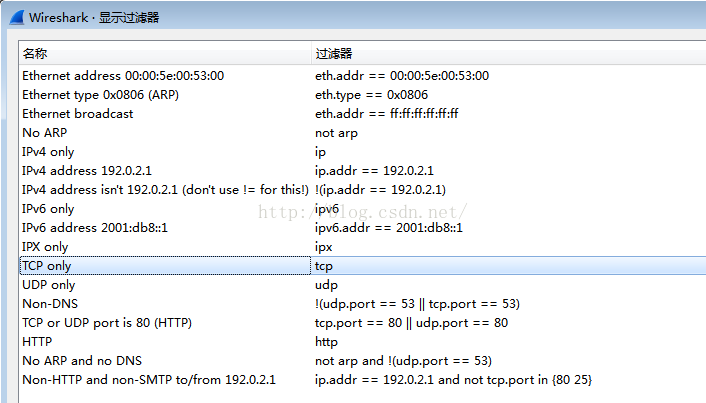Select the 'IPv4 address isn't 192.0.2.1' row
Image resolution: width=706 pixels, height=403 pixels.
pos(363,190)
